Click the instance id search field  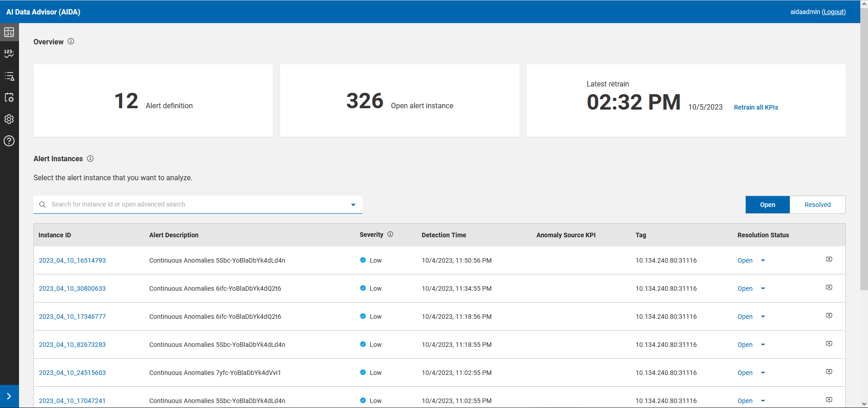(x=195, y=205)
